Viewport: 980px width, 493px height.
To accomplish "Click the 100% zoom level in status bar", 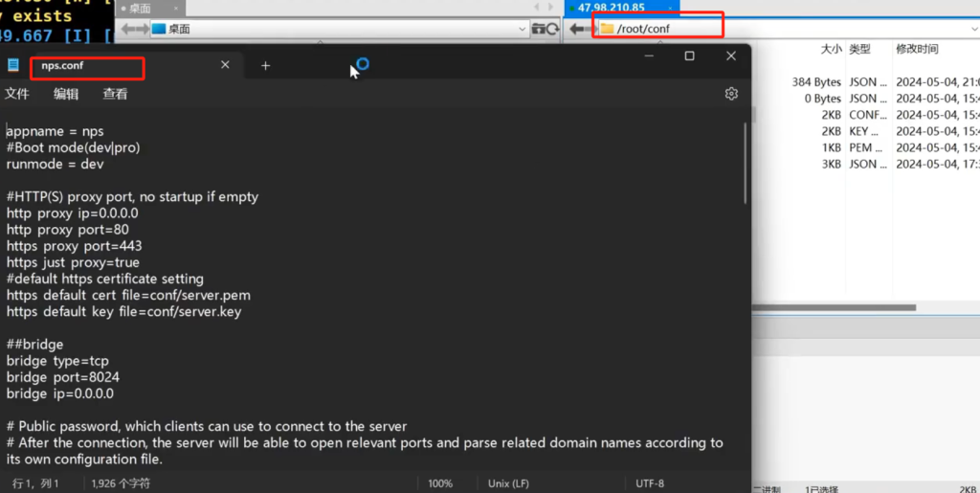I will pos(440,483).
